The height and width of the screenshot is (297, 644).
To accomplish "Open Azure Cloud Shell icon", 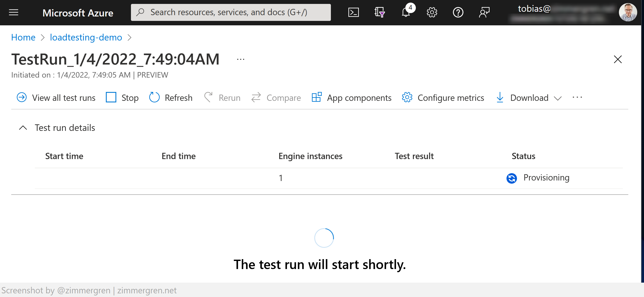I will coord(353,12).
